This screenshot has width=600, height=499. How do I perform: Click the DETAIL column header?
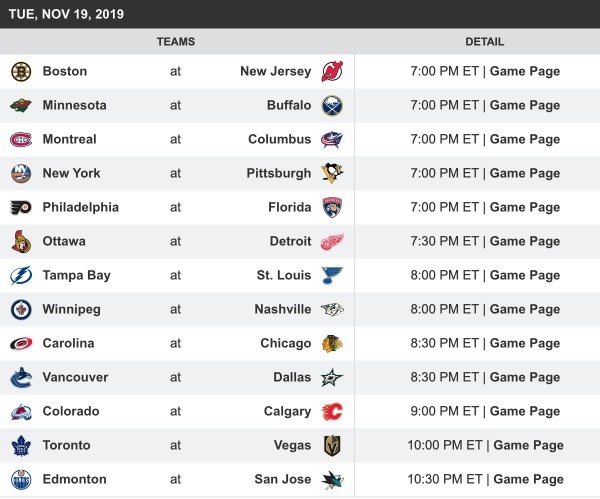485,42
